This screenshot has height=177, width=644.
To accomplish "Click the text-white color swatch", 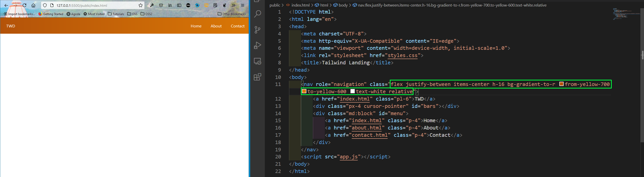I will click(x=353, y=91).
